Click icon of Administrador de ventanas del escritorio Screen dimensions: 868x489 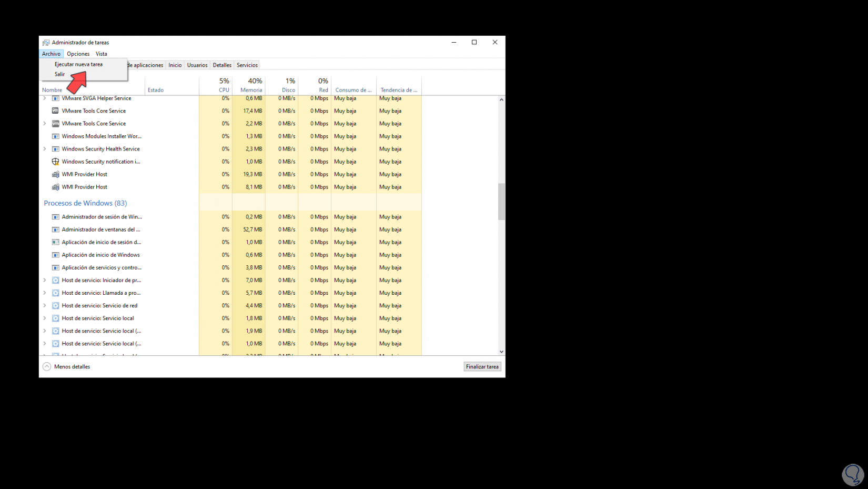(55, 229)
